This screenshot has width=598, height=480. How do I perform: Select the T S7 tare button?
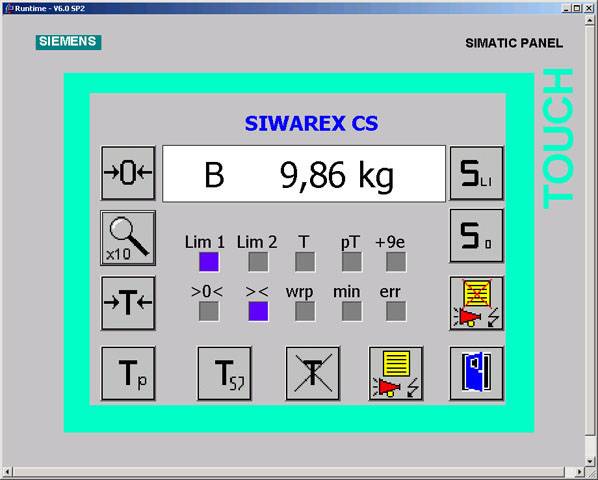pos(224,373)
